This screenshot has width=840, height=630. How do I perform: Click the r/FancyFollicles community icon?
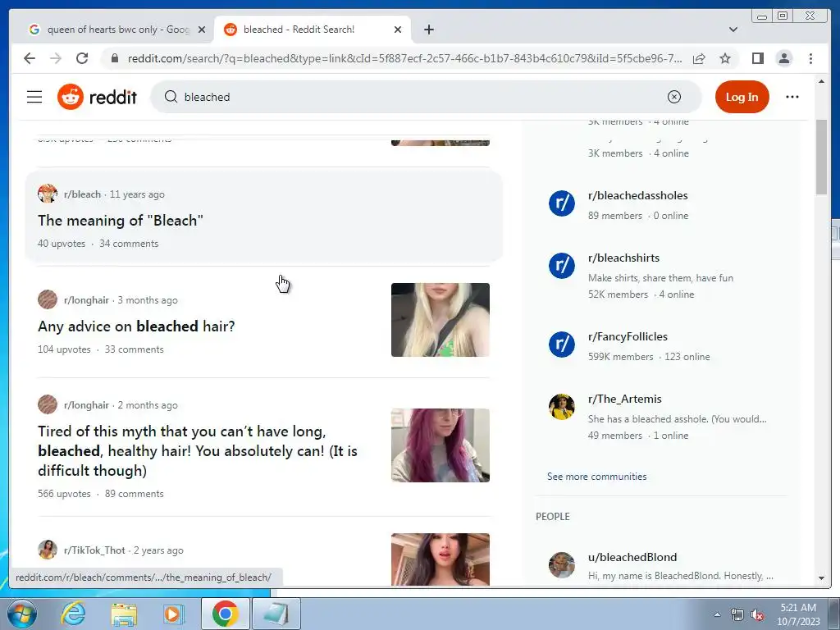561,345
